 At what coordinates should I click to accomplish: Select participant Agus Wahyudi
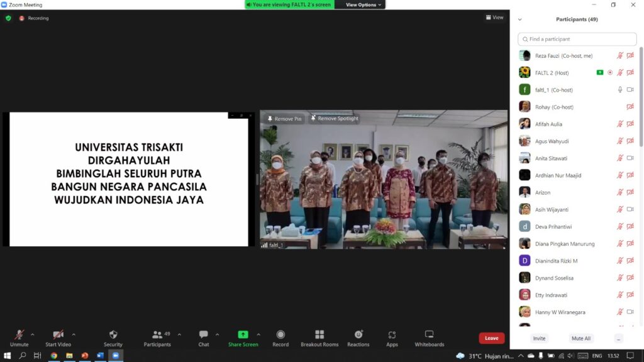[x=577, y=141]
